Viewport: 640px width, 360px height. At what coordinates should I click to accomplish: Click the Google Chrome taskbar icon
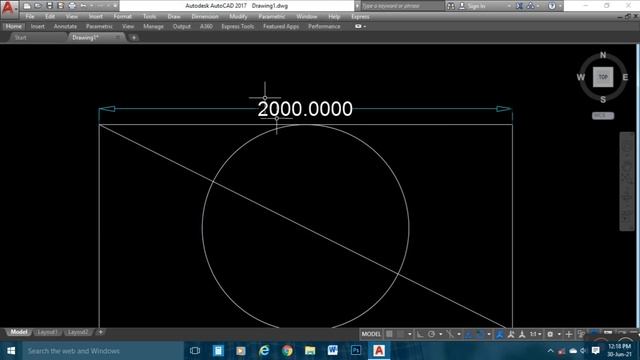tap(287, 351)
